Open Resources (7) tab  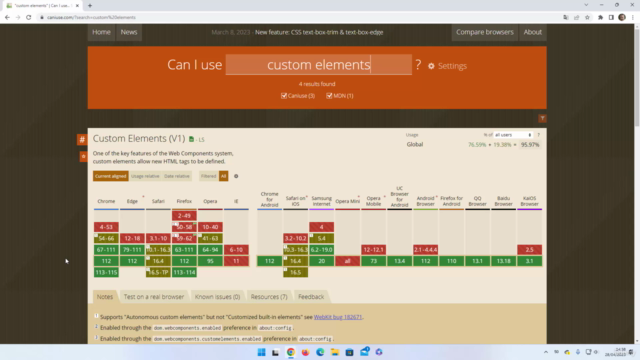point(269,297)
